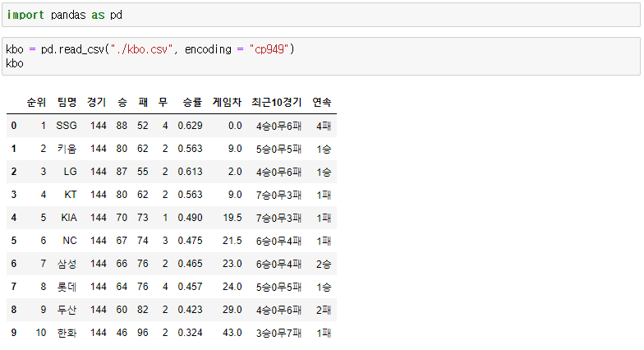Viewport: 644px width, 350px height.
Task: Click the 43.0 games-behind value
Action: (x=232, y=332)
